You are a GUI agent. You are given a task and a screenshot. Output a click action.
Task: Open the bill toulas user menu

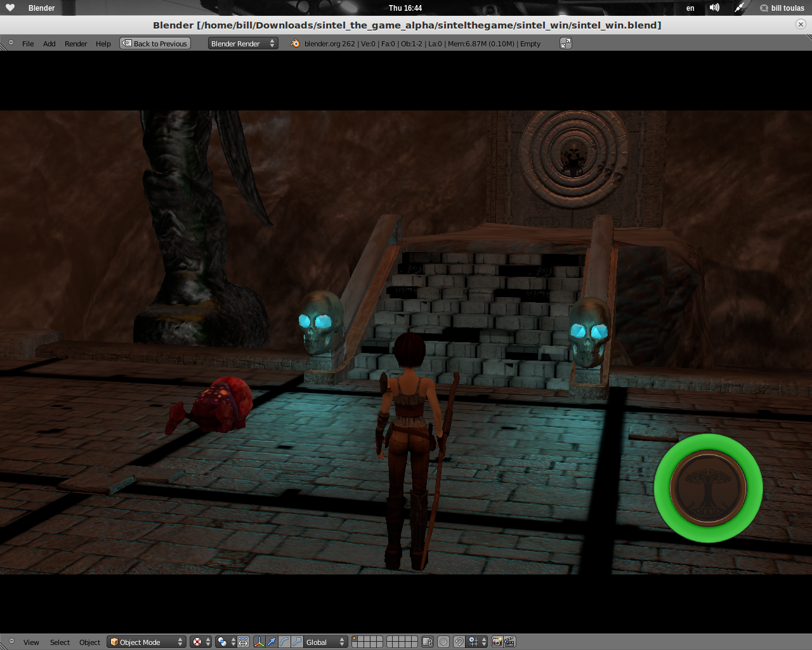coord(782,8)
